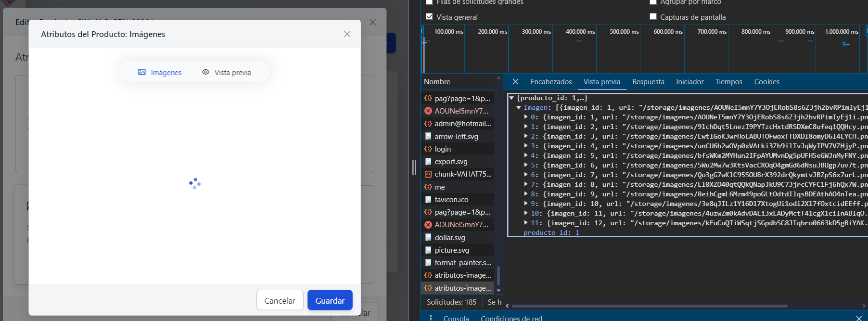The height and width of the screenshot is (321, 868).
Task: Click the Cancelar button
Action: [280, 300]
